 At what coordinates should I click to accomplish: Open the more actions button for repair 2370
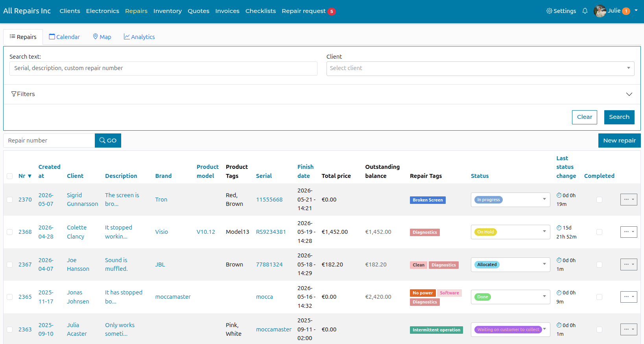pyautogui.click(x=629, y=200)
